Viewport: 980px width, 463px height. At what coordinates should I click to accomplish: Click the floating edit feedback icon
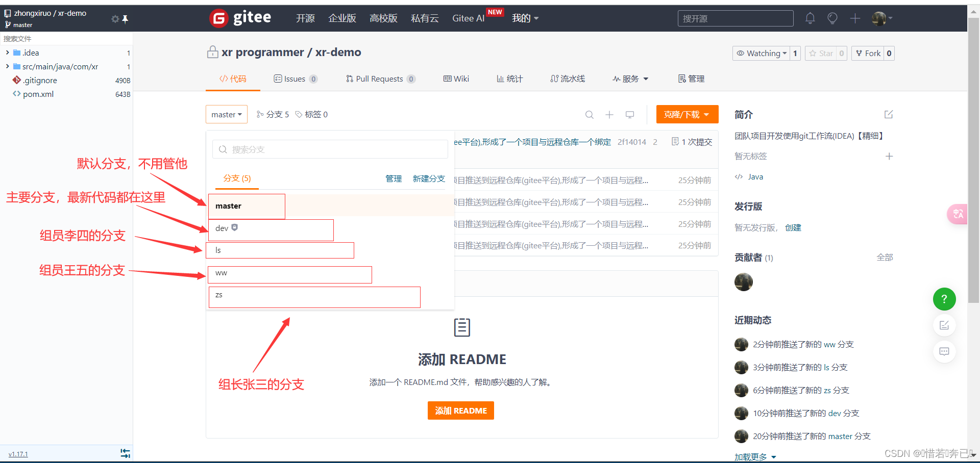pos(944,325)
